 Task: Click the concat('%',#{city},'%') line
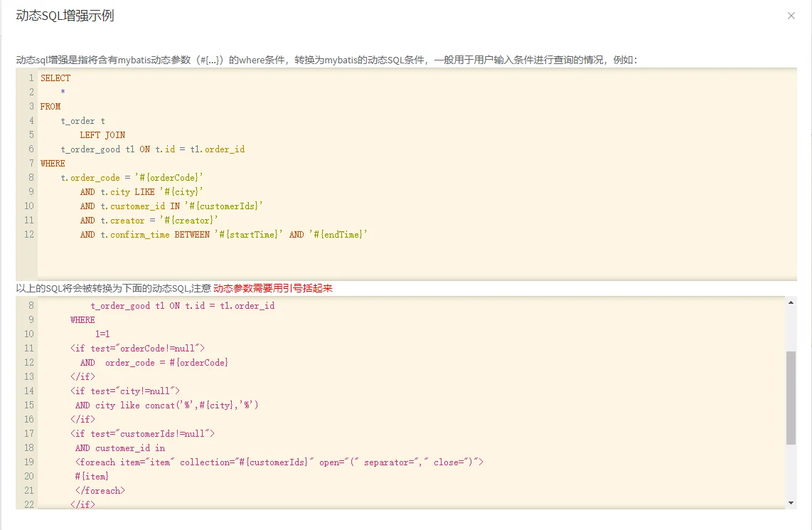tap(167, 406)
